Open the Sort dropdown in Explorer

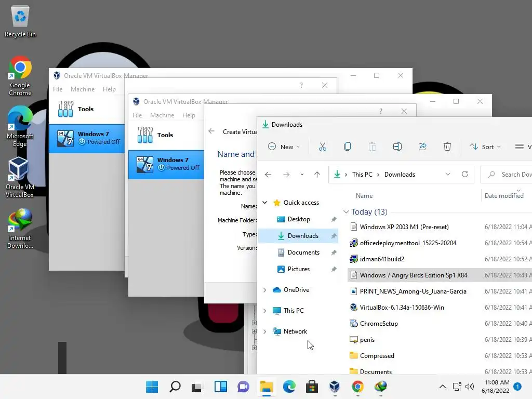point(485,147)
